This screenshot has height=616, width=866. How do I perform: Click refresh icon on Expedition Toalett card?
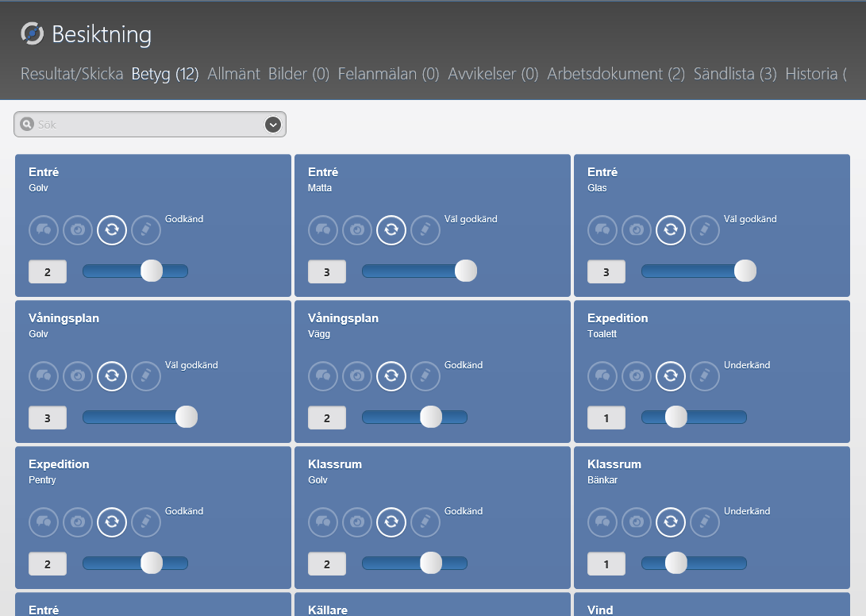click(x=671, y=376)
